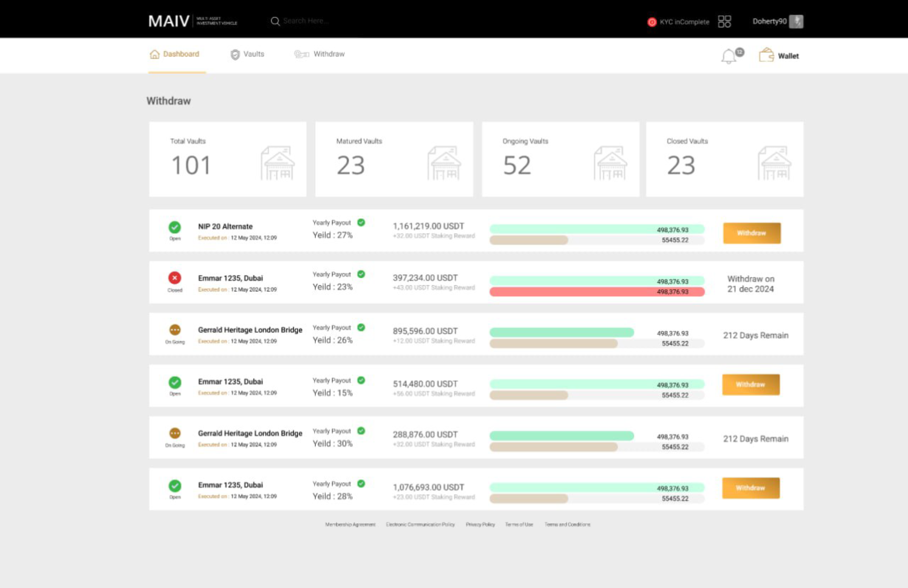Open the Doherty90 profile avatar
This screenshot has height=588, width=908.
coord(796,21)
